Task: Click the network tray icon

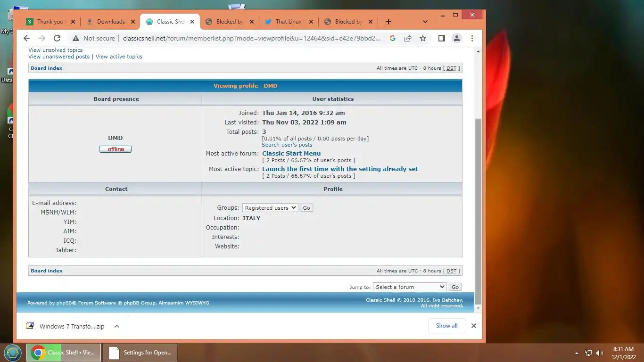Action: tap(588, 353)
